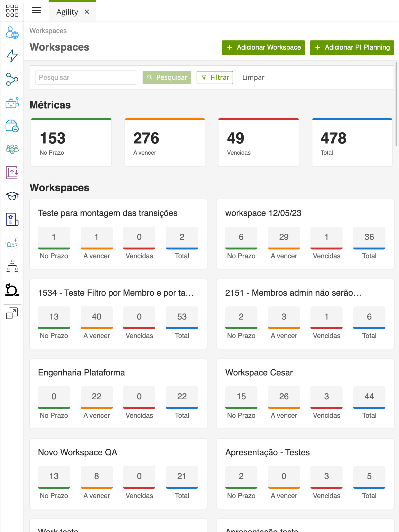Select the 49 Vencidas metric card
The image size is (399, 532).
pyautogui.click(x=259, y=142)
